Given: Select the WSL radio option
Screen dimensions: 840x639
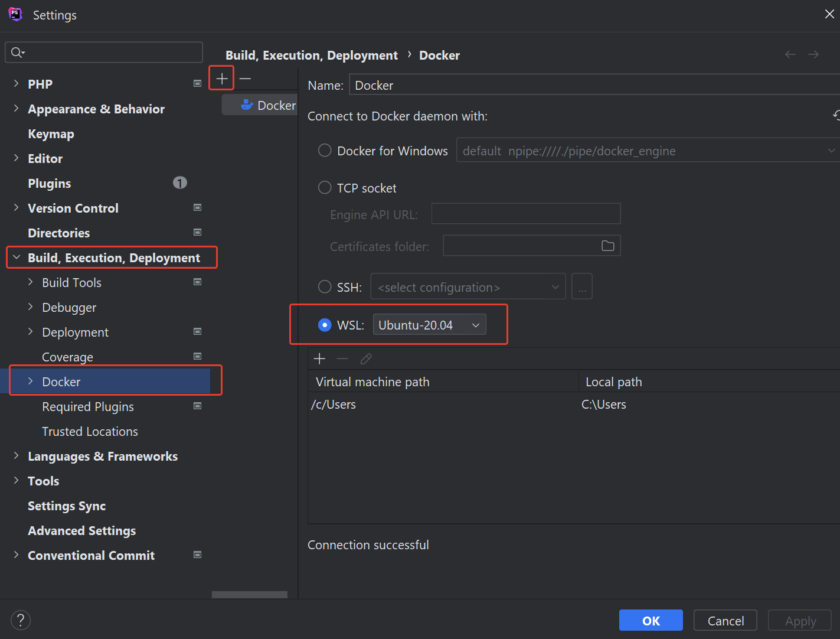Looking at the screenshot, I should tap(325, 325).
